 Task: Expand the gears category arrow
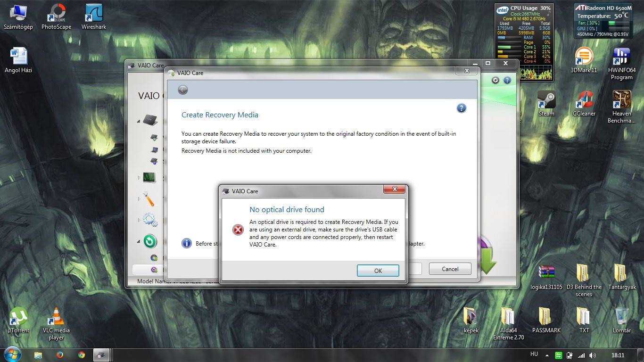tap(139, 220)
